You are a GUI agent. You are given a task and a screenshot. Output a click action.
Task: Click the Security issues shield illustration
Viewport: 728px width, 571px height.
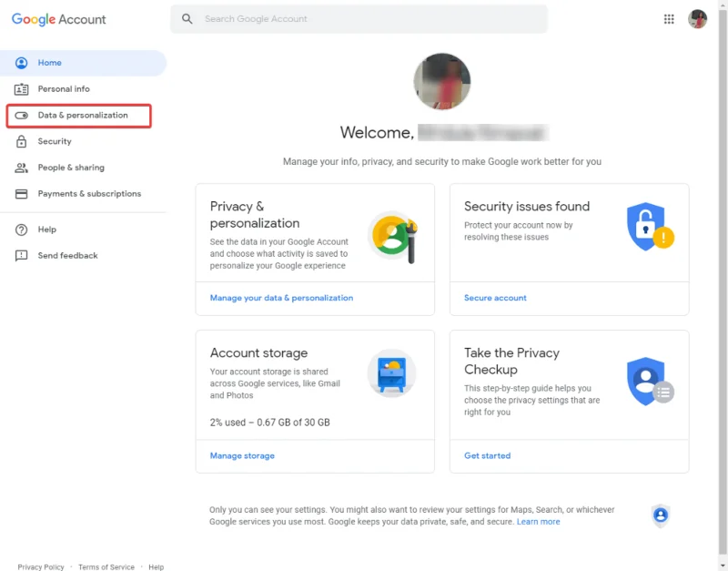coord(649,226)
